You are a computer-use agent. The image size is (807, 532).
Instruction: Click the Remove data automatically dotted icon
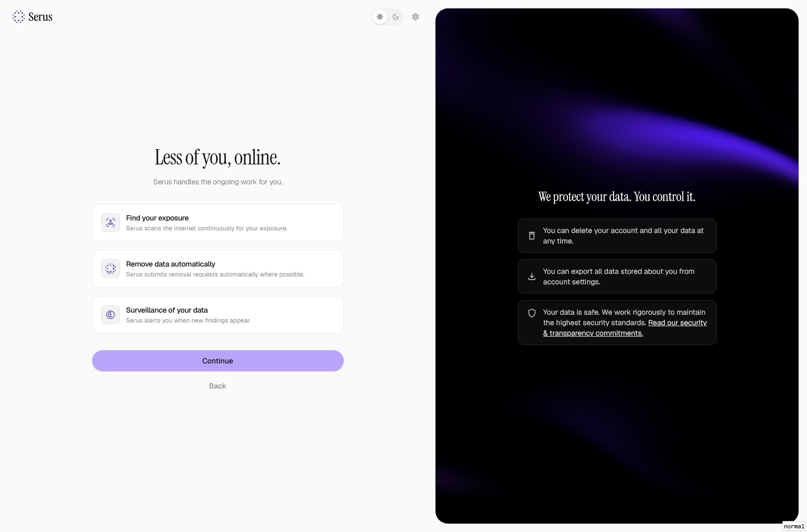click(x=111, y=269)
